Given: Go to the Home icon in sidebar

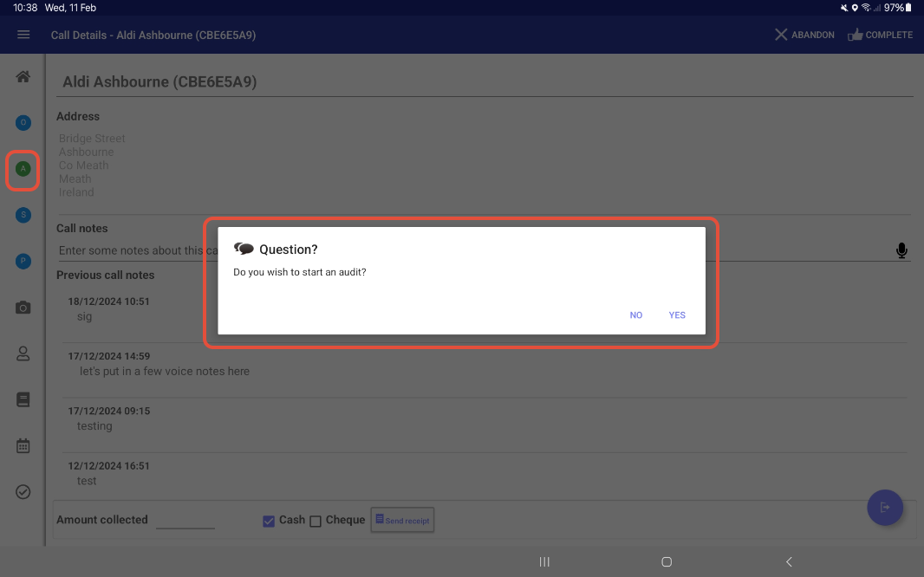Looking at the screenshot, I should (x=23, y=76).
